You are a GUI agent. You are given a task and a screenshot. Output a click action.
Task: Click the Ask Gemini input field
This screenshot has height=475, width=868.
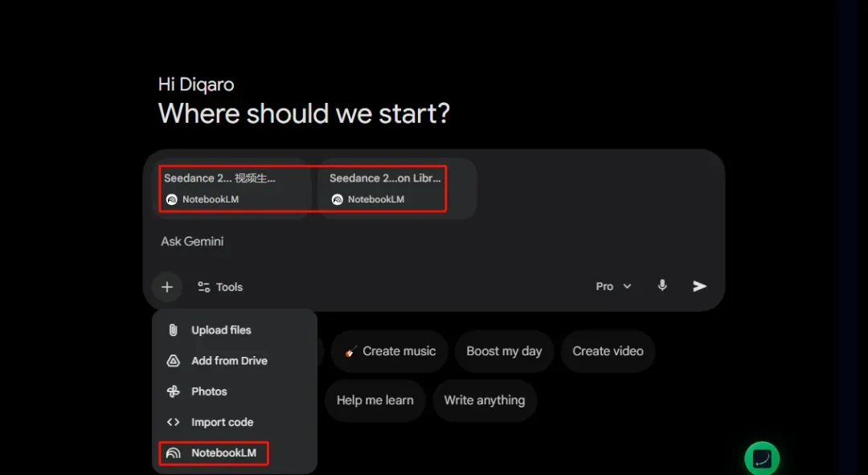coord(435,241)
